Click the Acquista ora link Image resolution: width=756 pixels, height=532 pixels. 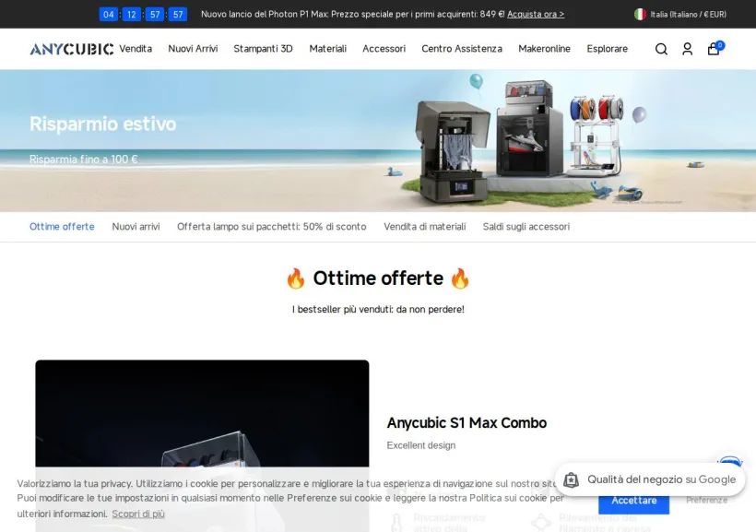point(536,15)
